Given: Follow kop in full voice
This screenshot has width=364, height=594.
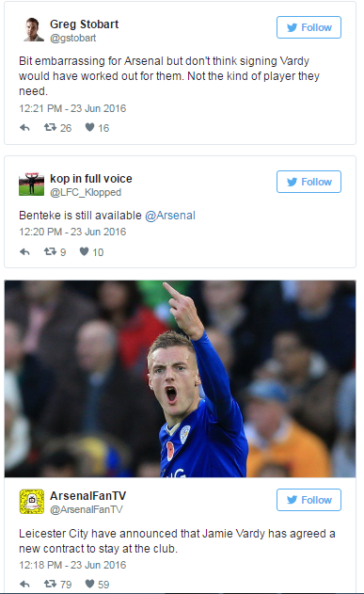Looking at the screenshot, I should point(309,182).
